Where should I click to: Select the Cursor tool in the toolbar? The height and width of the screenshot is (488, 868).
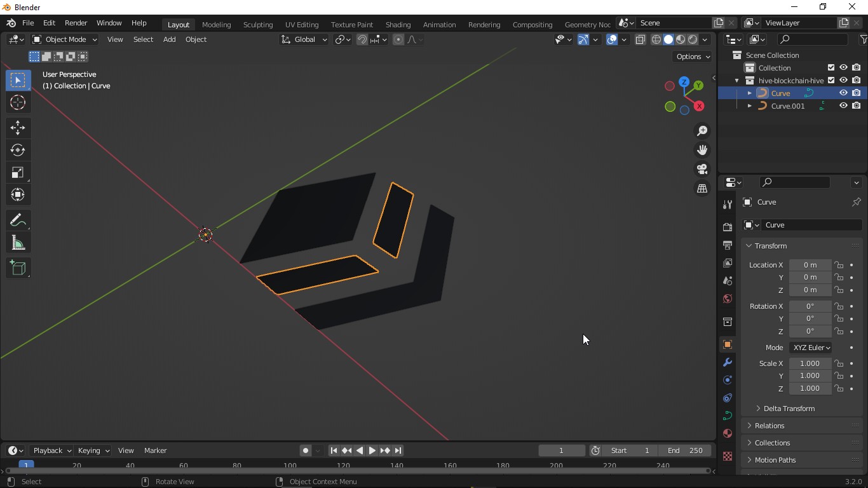click(x=18, y=102)
